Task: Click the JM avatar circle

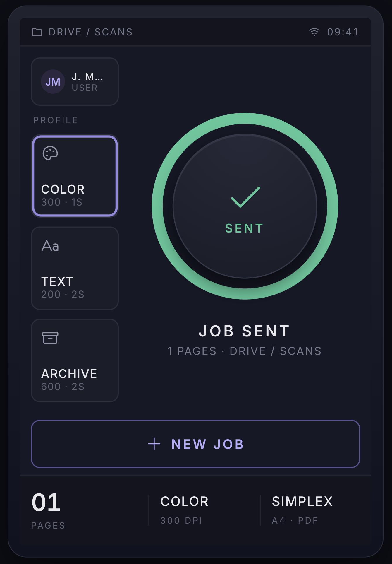Action: point(53,82)
